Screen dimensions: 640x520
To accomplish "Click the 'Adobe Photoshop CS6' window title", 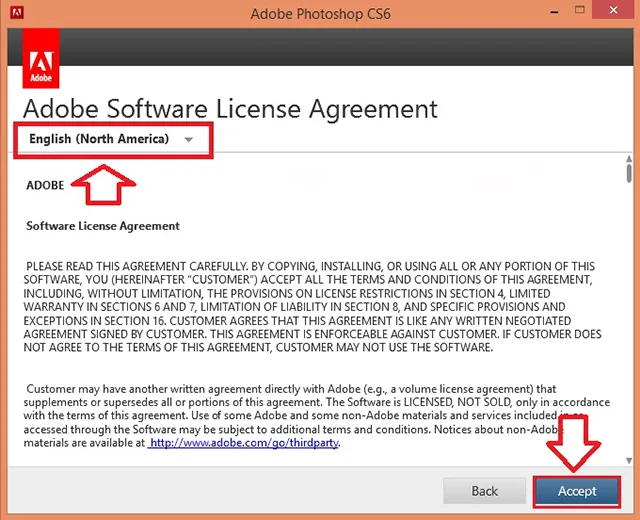I will 320,14.
